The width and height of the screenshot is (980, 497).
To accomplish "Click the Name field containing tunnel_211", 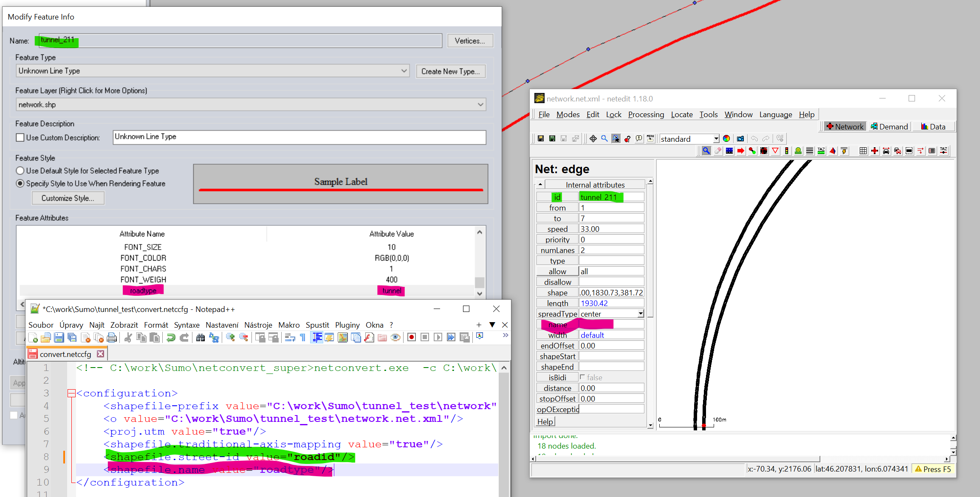I will [240, 40].
